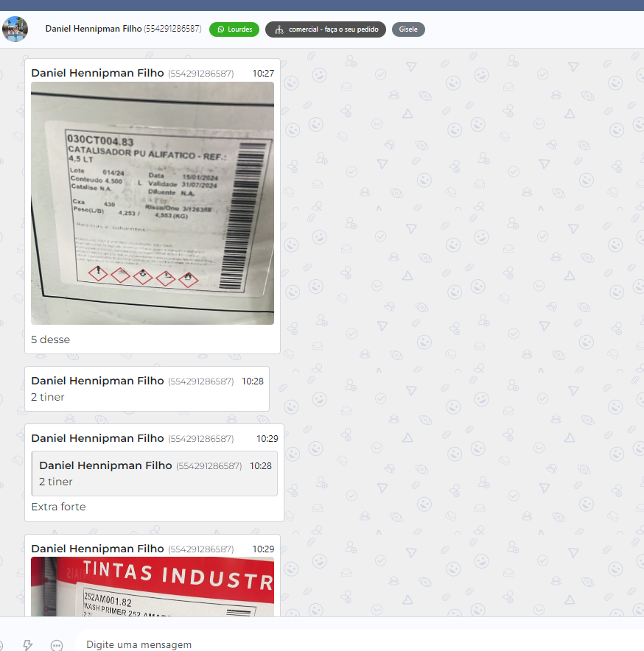Click the 'Extra forte' message text
The width and height of the screenshot is (644, 651).
[58, 507]
